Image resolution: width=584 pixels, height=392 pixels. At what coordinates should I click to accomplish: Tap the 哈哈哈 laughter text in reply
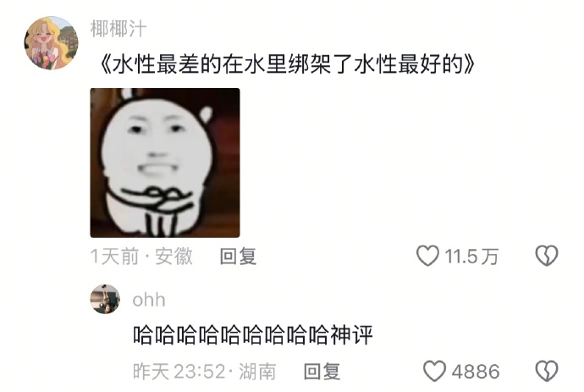(x=232, y=334)
